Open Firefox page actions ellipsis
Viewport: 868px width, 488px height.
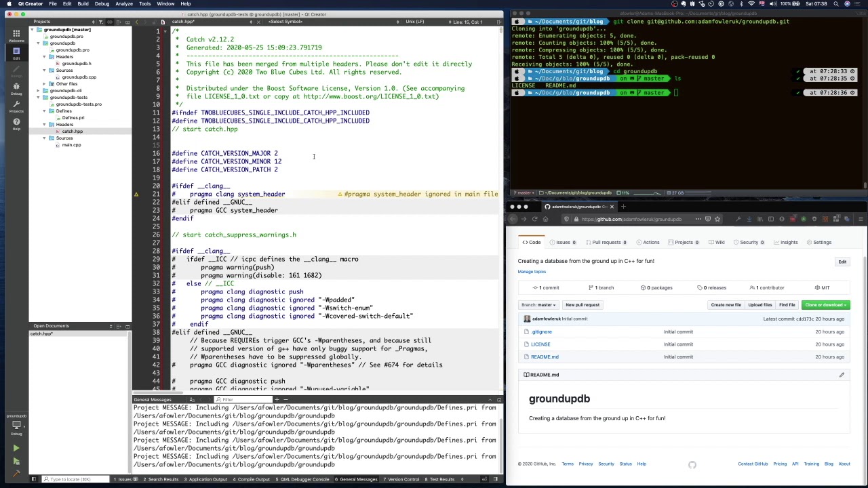point(698,219)
